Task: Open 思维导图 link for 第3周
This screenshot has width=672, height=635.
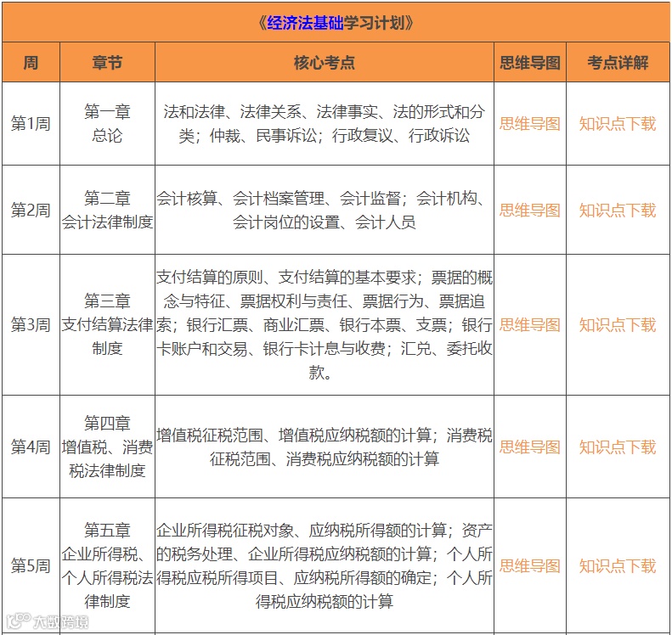Action: pos(530,325)
